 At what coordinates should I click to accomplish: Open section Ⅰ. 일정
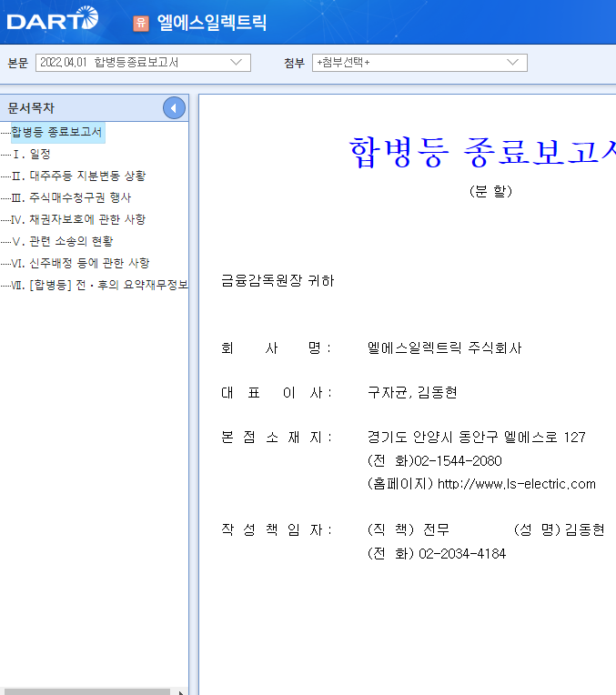31,155
